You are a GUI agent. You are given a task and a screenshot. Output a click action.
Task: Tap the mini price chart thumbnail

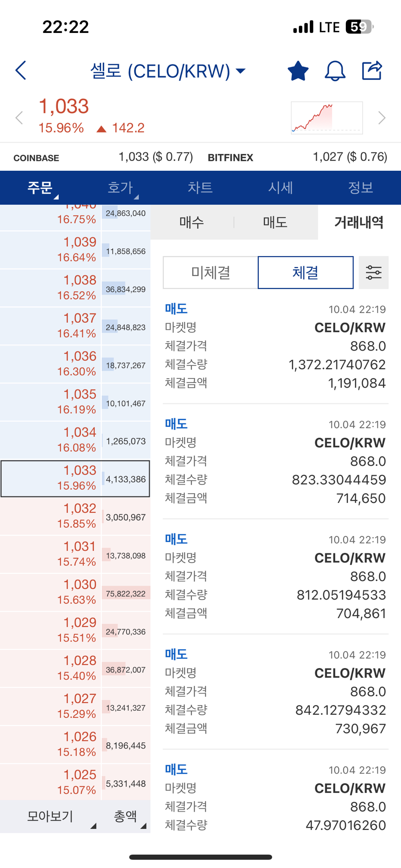(x=327, y=117)
